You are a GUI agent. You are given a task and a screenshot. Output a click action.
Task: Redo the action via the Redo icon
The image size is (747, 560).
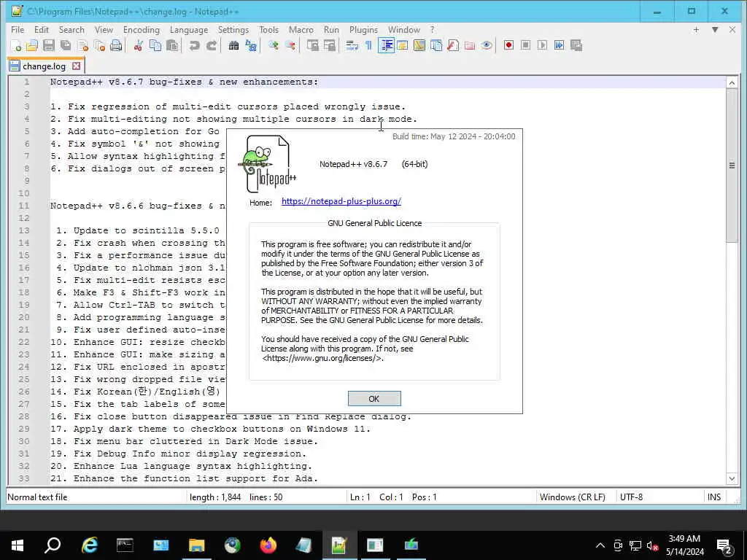(x=211, y=45)
